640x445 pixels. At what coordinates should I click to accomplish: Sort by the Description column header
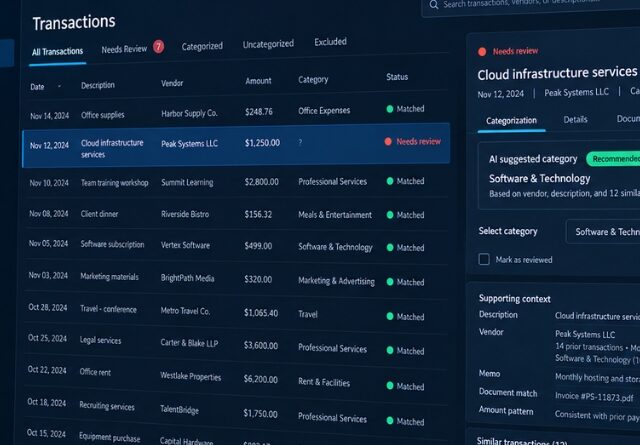tap(98, 85)
